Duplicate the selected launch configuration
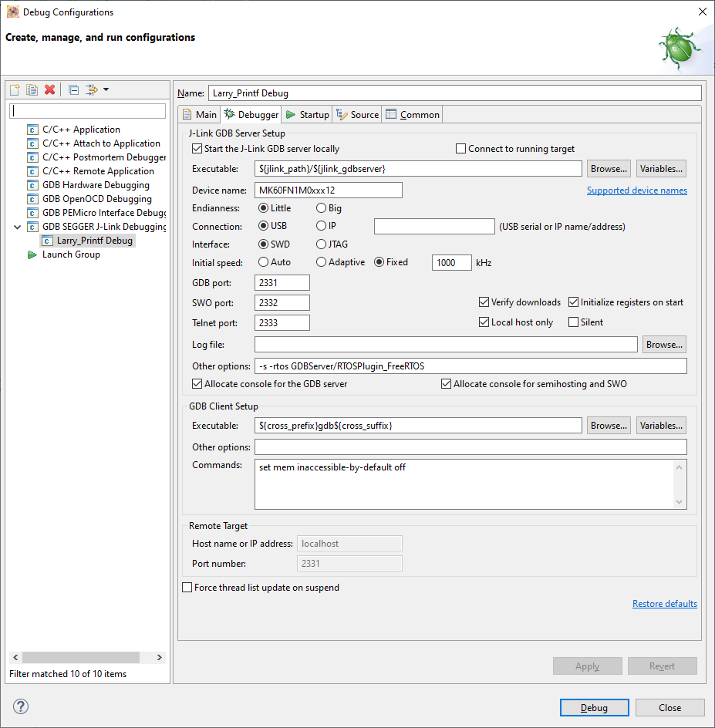The image size is (715, 728). tap(32, 89)
